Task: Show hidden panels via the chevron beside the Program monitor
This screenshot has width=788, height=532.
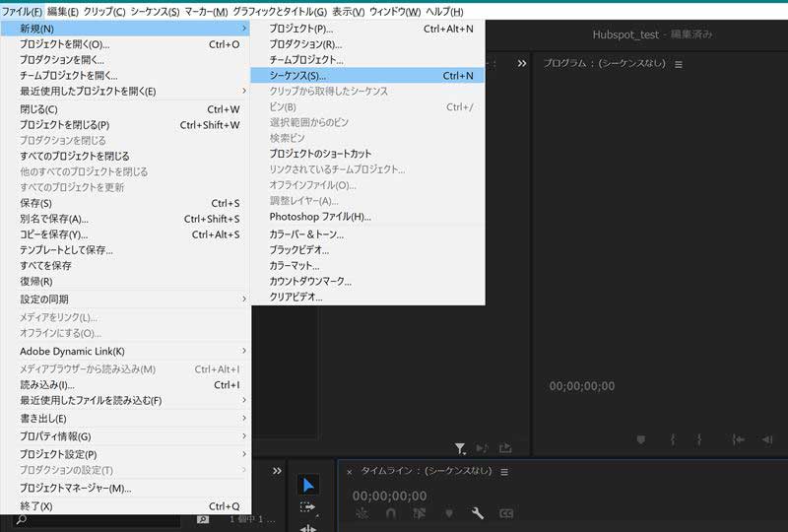Action: (x=522, y=63)
